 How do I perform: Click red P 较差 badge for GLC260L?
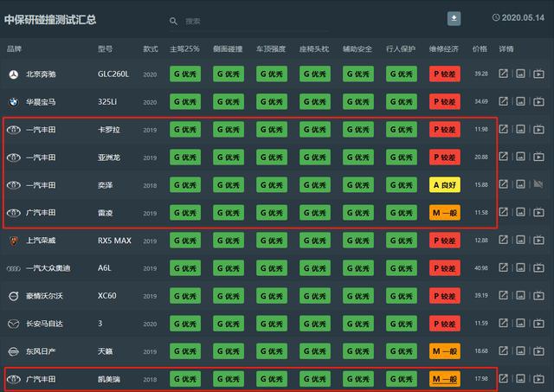[444, 74]
